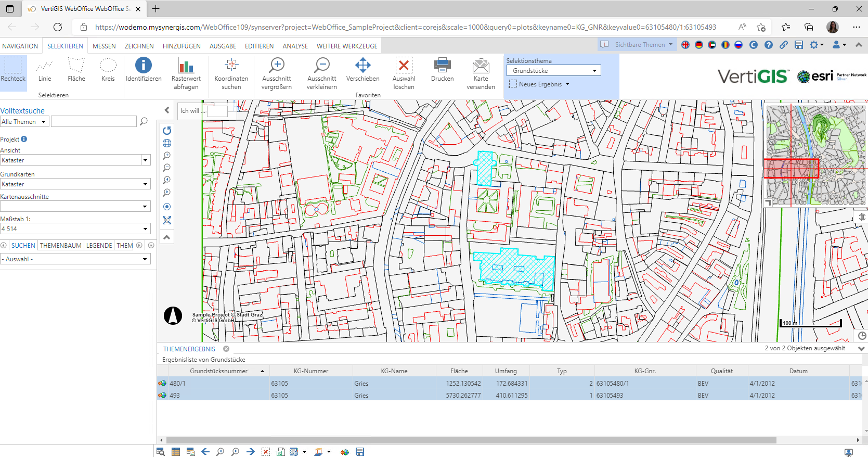This screenshot has width=868, height=457.
Task: Click the Drucken printer icon
Action: click(442, 70)
